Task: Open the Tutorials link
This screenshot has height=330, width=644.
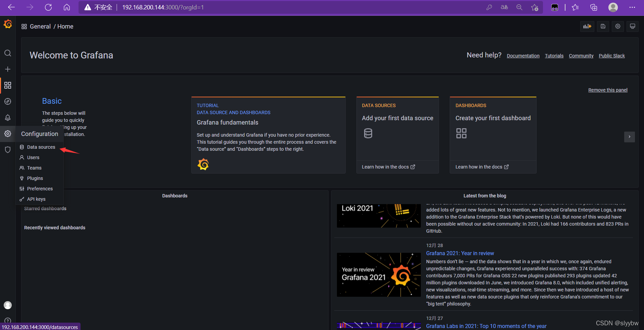Action: [x=554, y=56]
